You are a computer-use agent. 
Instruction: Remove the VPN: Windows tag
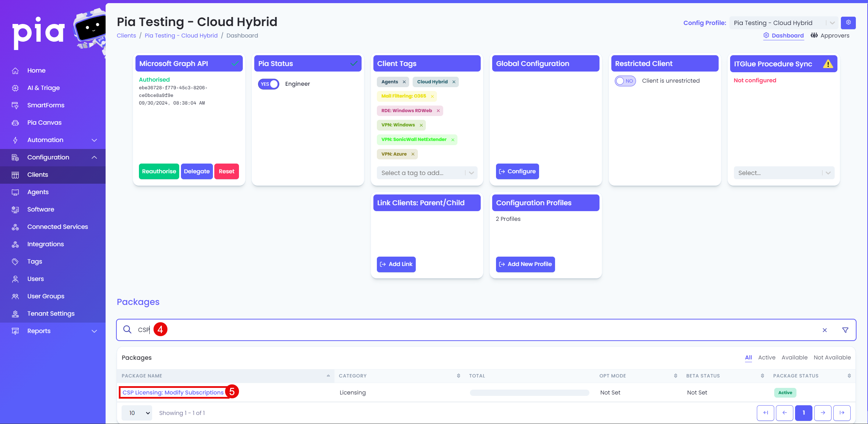click(421, 125)
